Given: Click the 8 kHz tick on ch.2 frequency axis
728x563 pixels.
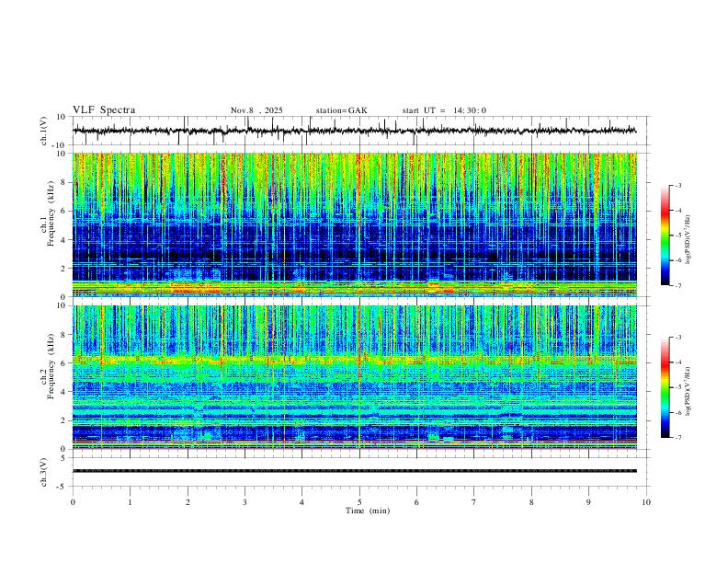Looking at the screenshot, I should [x=63, y=335].
